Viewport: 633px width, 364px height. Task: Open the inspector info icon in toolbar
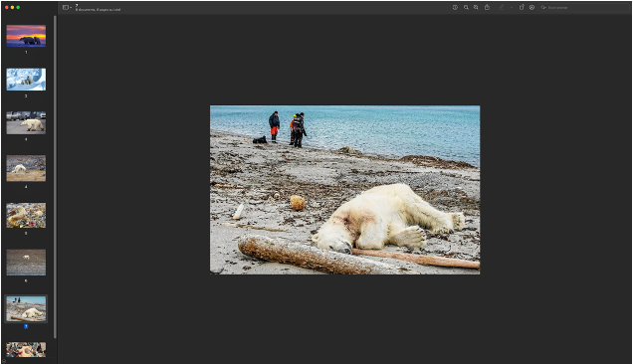coord(455,7)
